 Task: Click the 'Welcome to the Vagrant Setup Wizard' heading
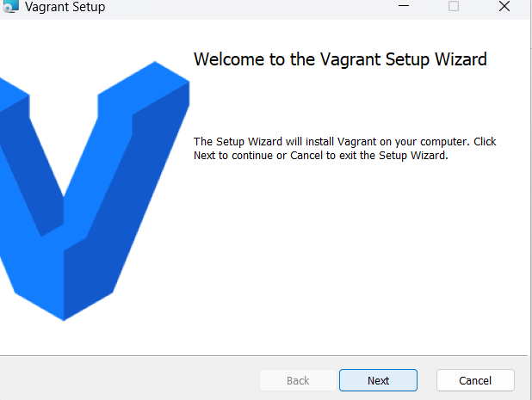pyautogui.click(x=340, y=59)
